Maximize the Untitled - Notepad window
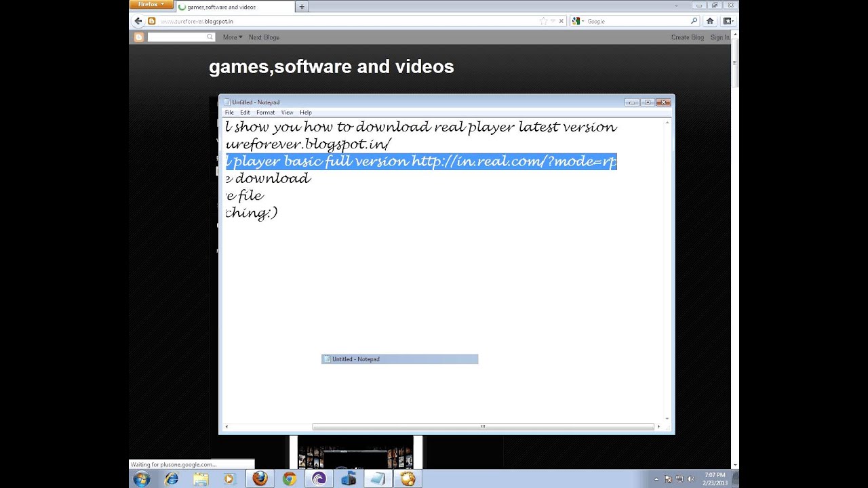868x488 pixels. coord(648,102)
